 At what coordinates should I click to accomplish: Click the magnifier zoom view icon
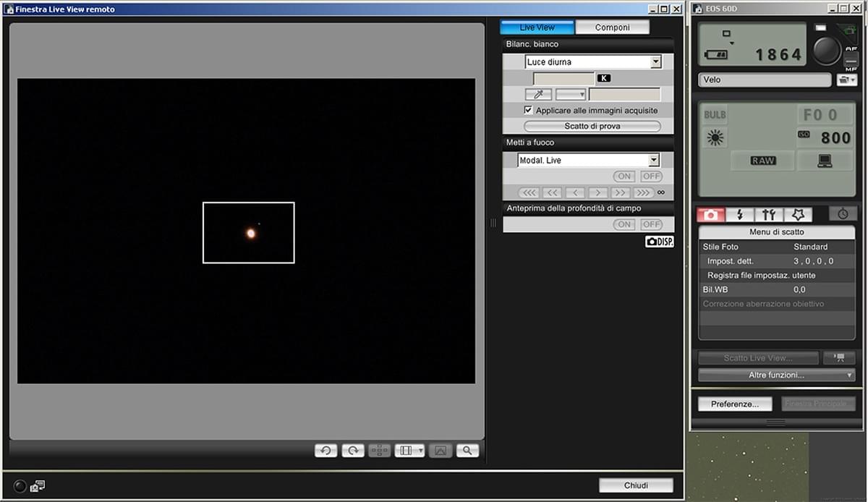pos(467,451)
